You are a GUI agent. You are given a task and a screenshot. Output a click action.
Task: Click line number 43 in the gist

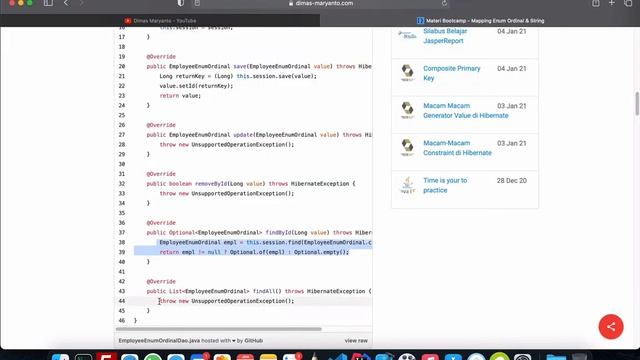pos(122,291)
